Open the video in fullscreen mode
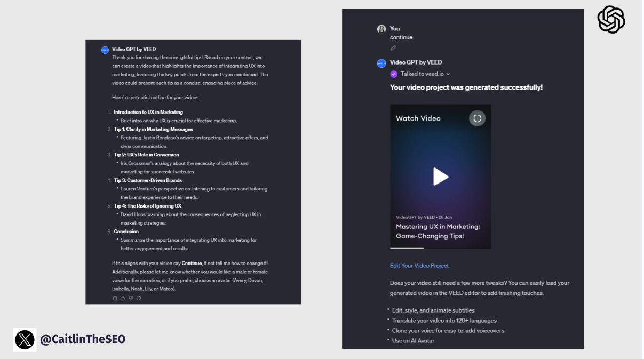 point(477,118)
